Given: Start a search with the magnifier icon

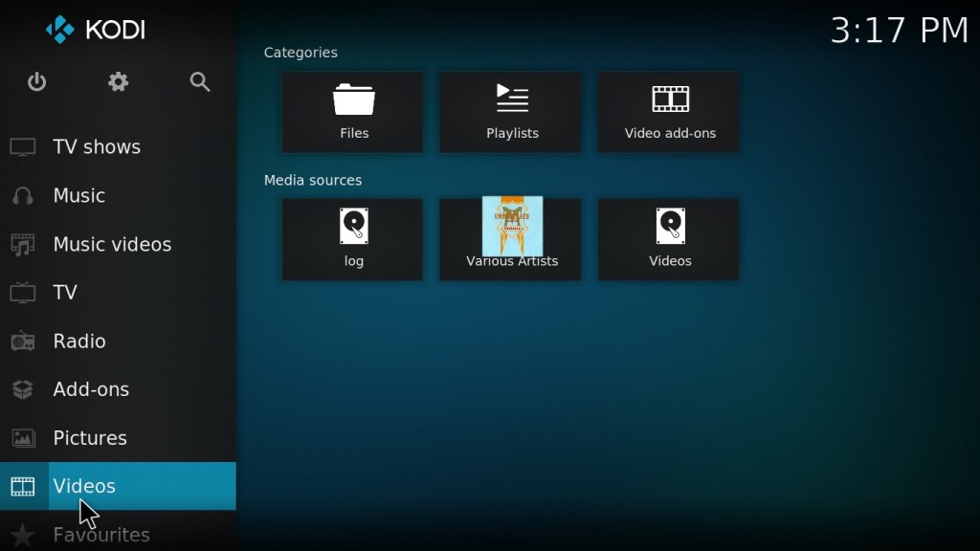Looking at the screenshot, I should click(x=200, y=82).
